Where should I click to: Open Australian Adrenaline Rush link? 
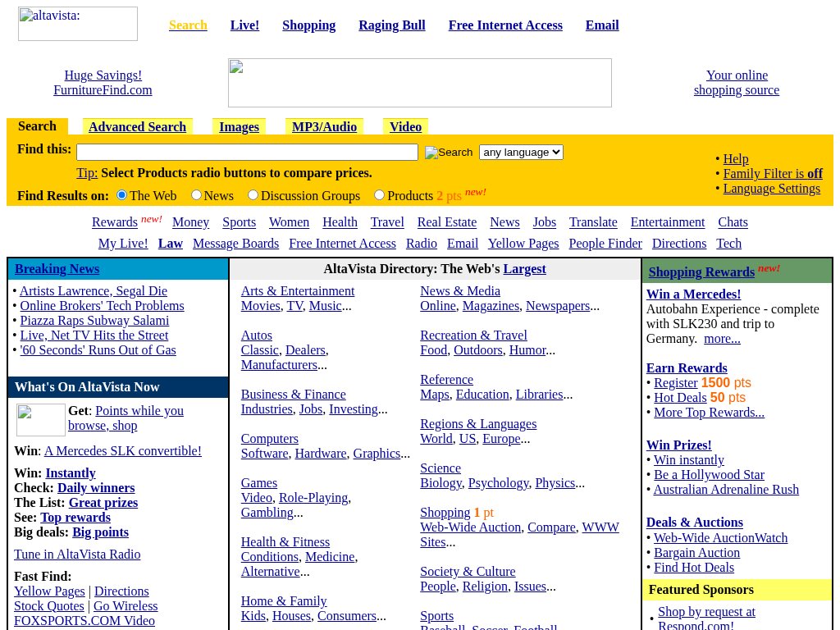(x=726, y=490)
